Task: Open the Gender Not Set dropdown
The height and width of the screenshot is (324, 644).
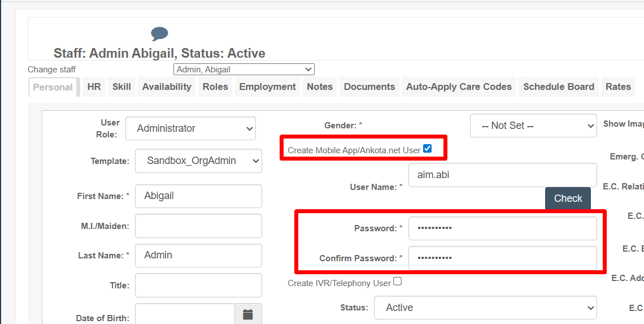Action: [533, 126]
